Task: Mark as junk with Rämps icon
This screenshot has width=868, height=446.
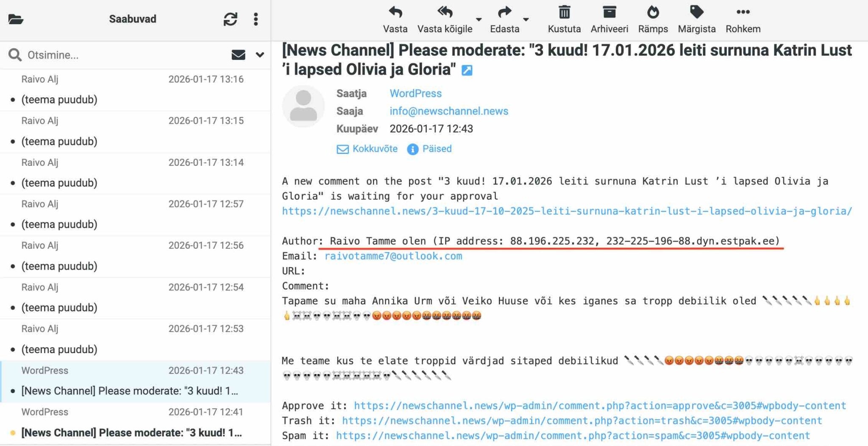Action: pos(653,13)
